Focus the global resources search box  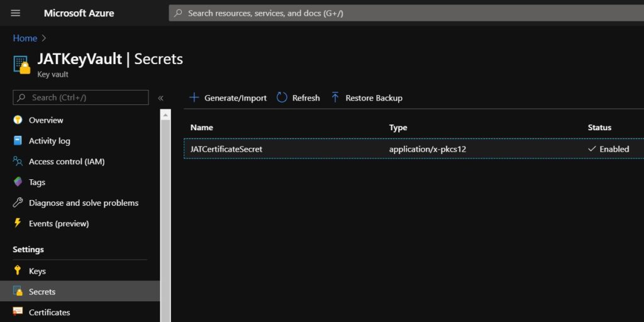(x=406, y=13)
